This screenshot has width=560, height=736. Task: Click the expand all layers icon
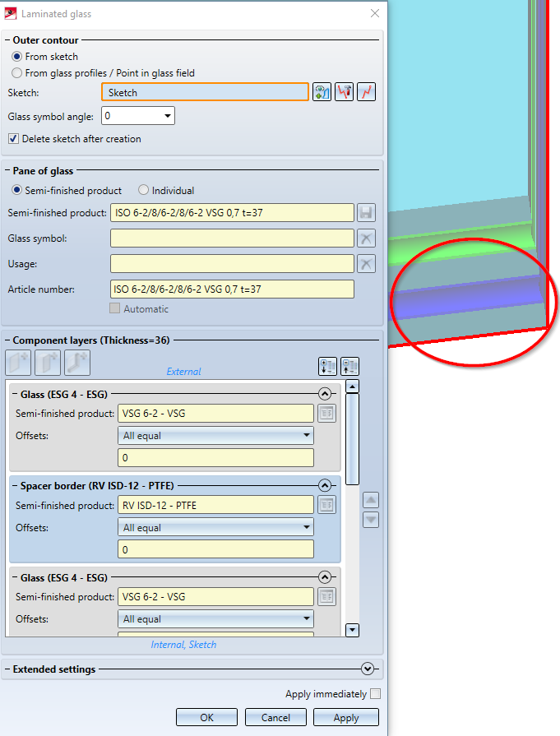pos(327,366)
